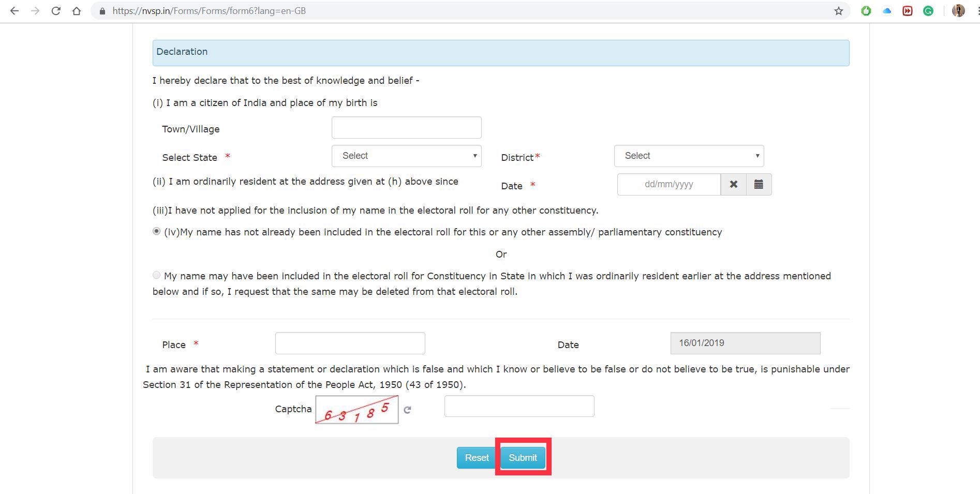Reload the nvsp.in page
The image size is (980, 494).
click(x=56, y=11)
